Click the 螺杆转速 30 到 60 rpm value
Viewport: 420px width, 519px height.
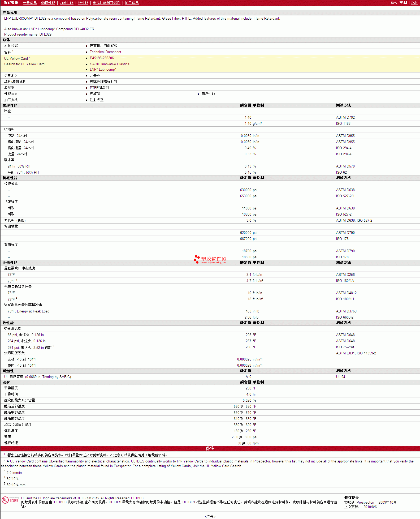(x=248, y=443)
